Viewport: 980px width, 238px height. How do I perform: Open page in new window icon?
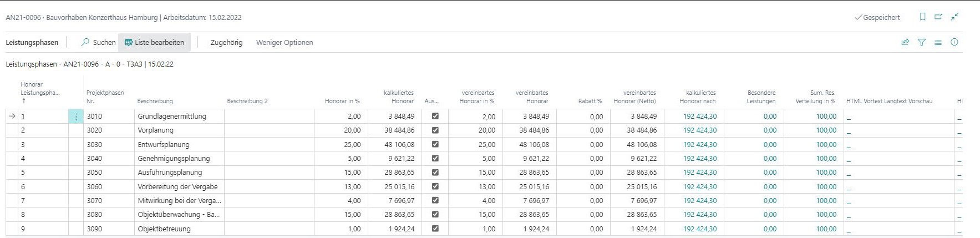tap(938, 17)
